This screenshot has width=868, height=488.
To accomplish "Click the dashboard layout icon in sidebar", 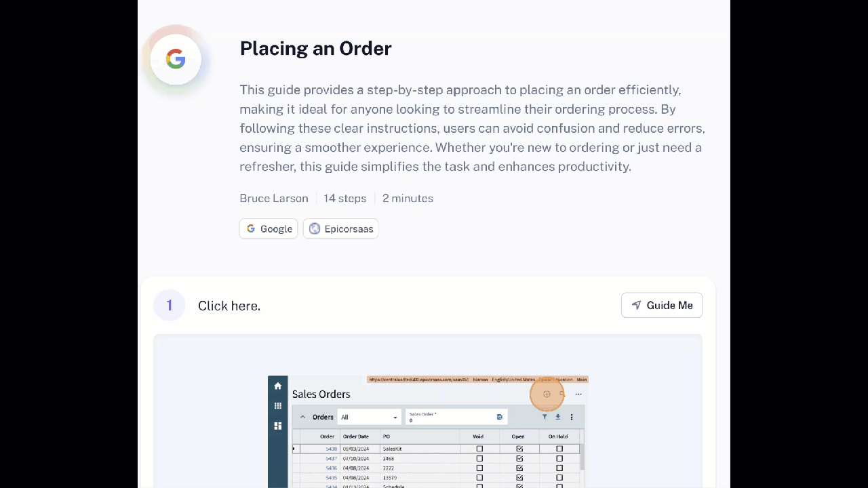I will click(x=277, y=426).
